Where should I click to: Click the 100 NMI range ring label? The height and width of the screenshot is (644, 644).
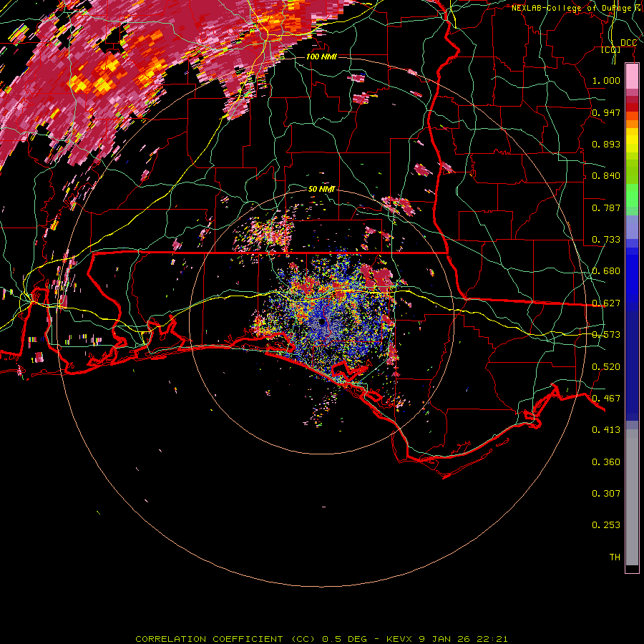pos(321,57)
